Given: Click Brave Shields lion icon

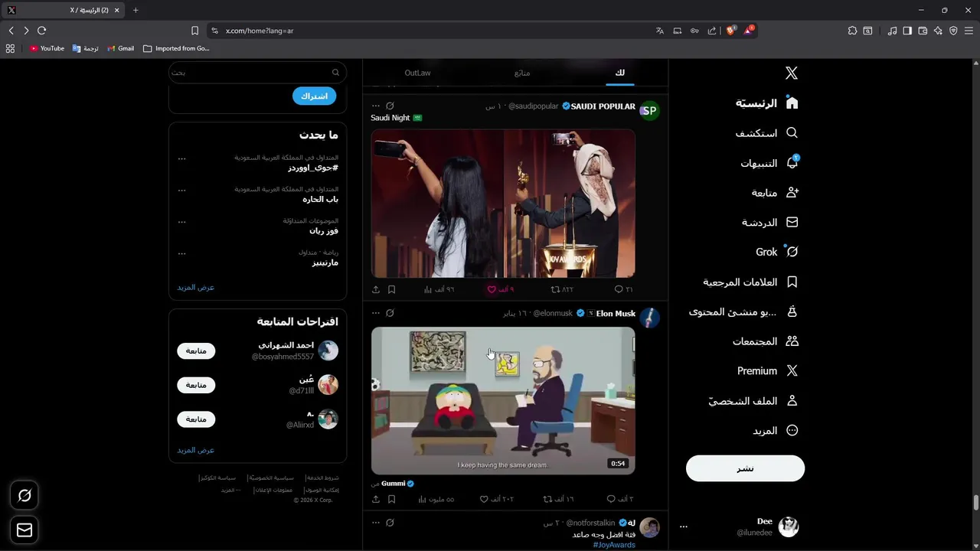Looking at the screenshot, I should (730, 31).
